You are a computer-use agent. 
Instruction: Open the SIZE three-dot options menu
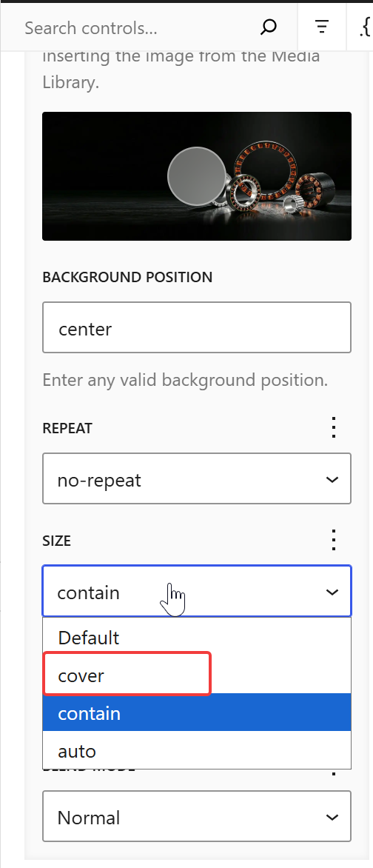pos(333,540)
